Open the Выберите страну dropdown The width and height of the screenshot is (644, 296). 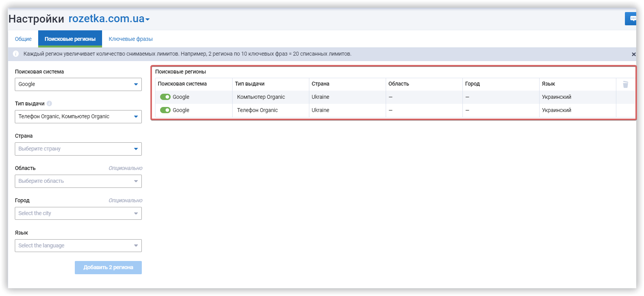click(78, 149)
